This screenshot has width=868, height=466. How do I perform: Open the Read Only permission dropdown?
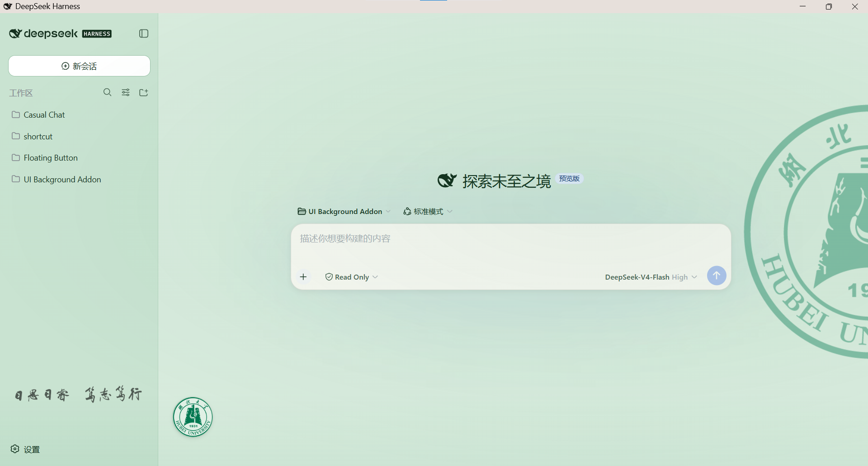pyautogui.click(x=352, y=277)
